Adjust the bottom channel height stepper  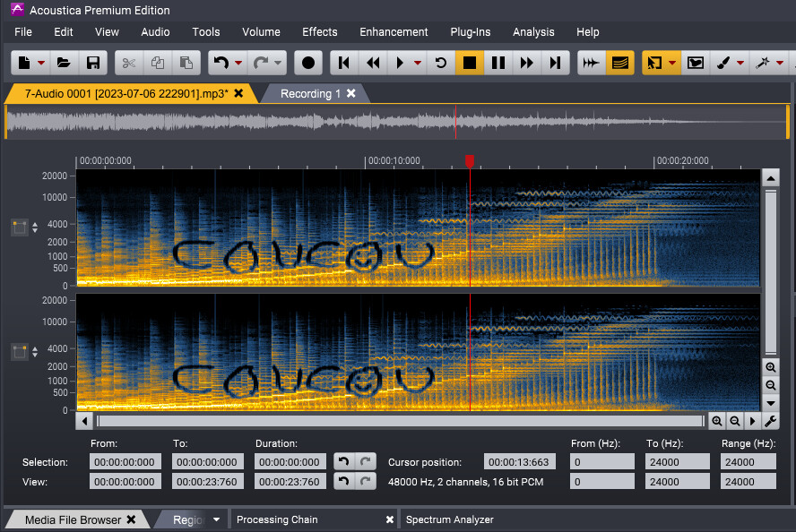point(35,352)
